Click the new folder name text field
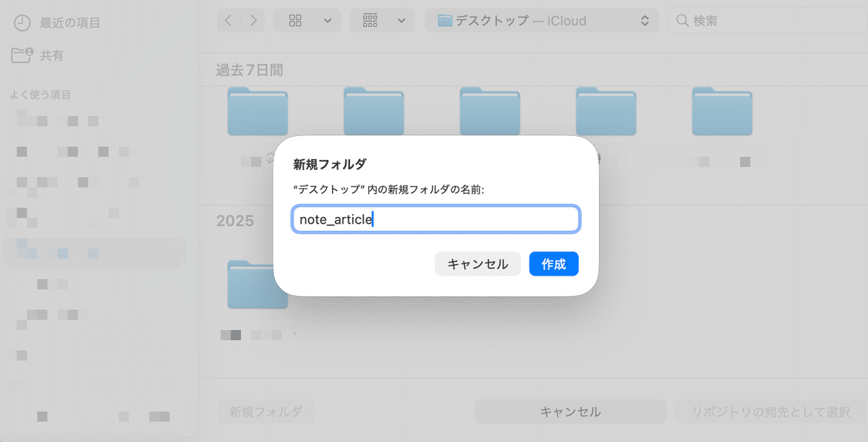Screen dimensions: 868x442 pos(435,219)
